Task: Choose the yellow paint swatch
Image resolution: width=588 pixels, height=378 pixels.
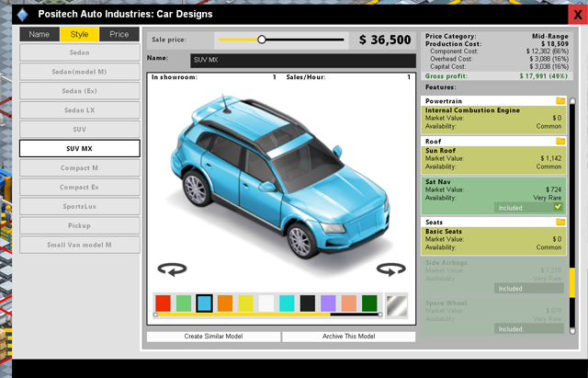Action: tap(245, 304)
